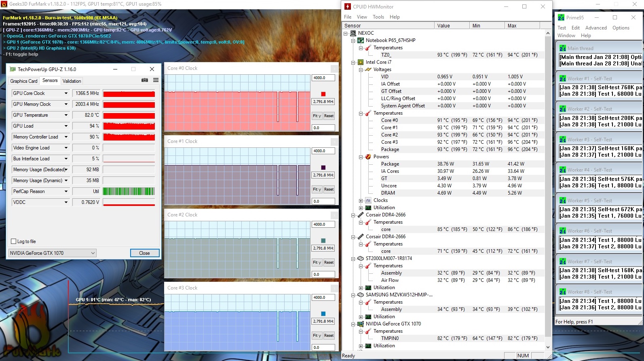The width and height of the screenshot is (644, 361).
Task: Click the ST2000LM007-1R8174 hard drive icon
Action: coord(361,258)
